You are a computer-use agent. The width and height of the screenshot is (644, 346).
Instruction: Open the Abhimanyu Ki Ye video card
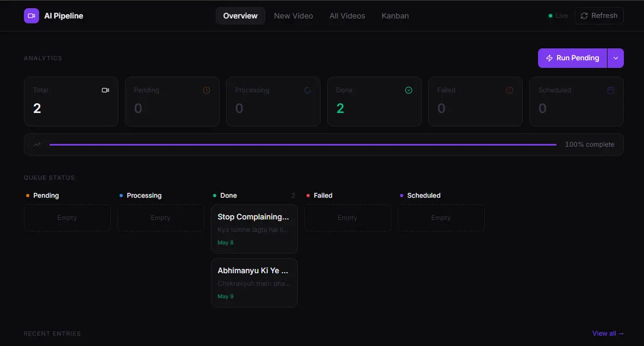pyautogui.click(x=254, y=283)
